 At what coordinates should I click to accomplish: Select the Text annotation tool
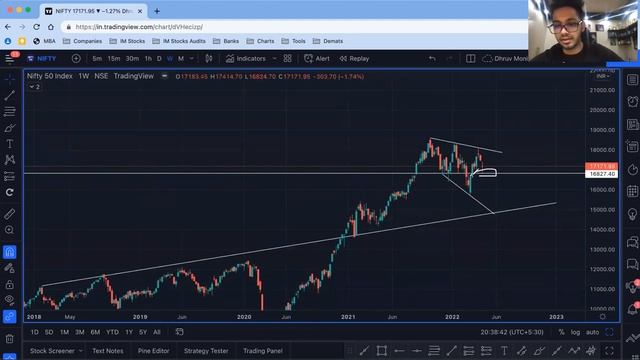tap(10, 144)
